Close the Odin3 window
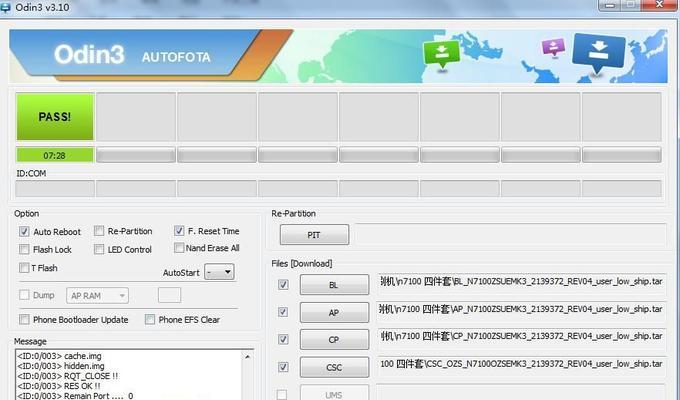Image resolution: width=680 pixels, height=400 pixels. point(660,5)
